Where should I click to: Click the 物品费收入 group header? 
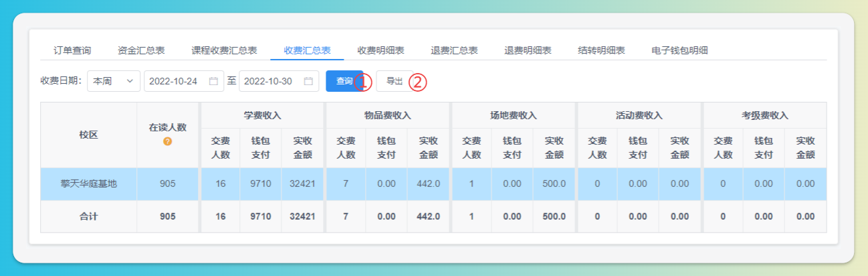(388, 115)
